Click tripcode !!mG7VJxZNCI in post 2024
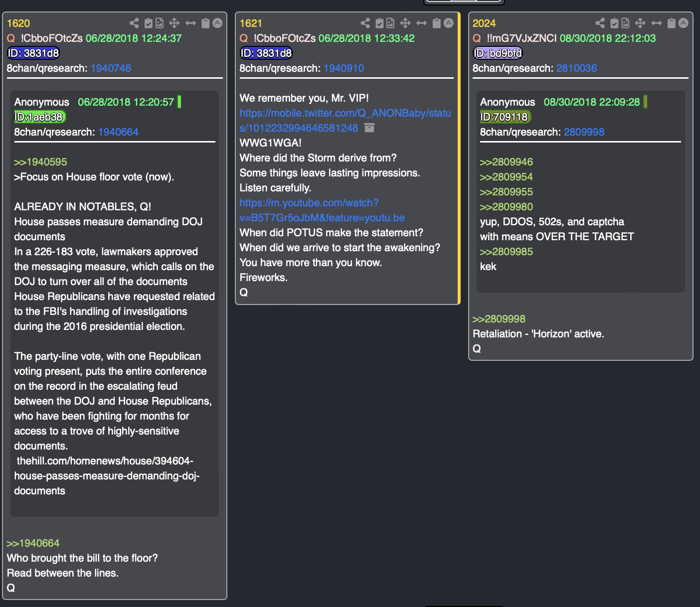 pos(522,38)
